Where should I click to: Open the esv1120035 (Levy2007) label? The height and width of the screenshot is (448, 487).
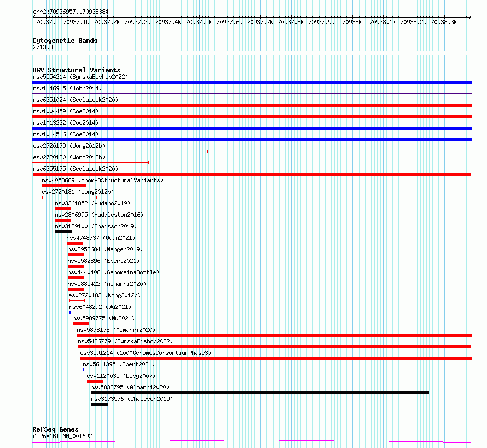[x=121, y=376]
